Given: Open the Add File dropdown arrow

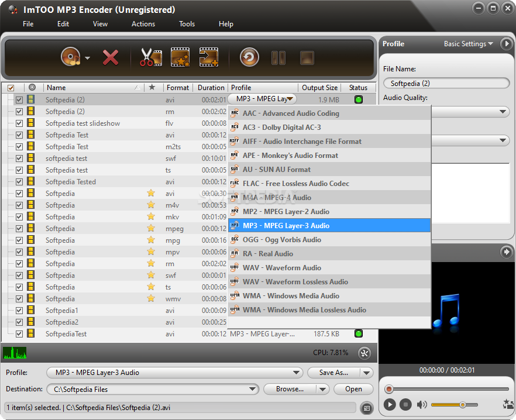Looking at the screenshot, I should [87, 58].
